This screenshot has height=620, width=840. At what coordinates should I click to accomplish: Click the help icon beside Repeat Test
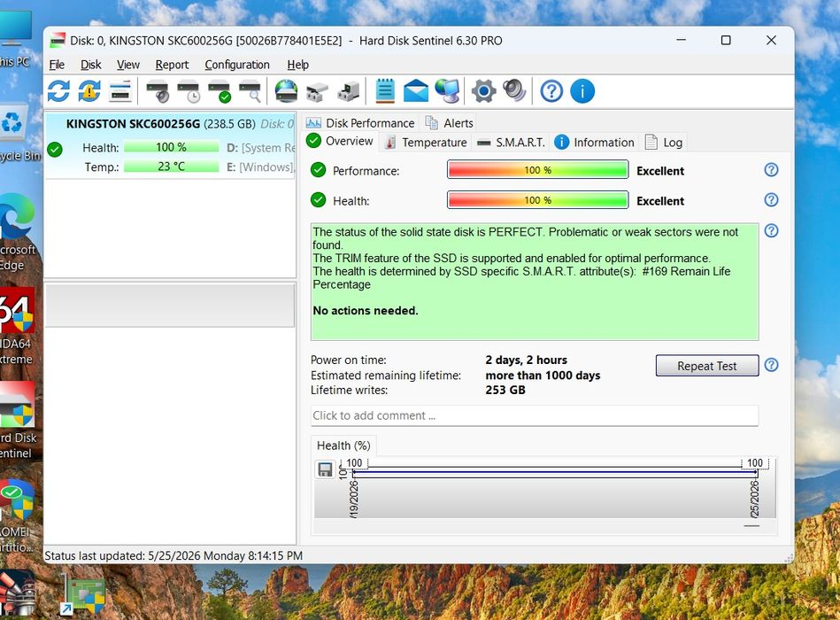[x=771, y=365]
